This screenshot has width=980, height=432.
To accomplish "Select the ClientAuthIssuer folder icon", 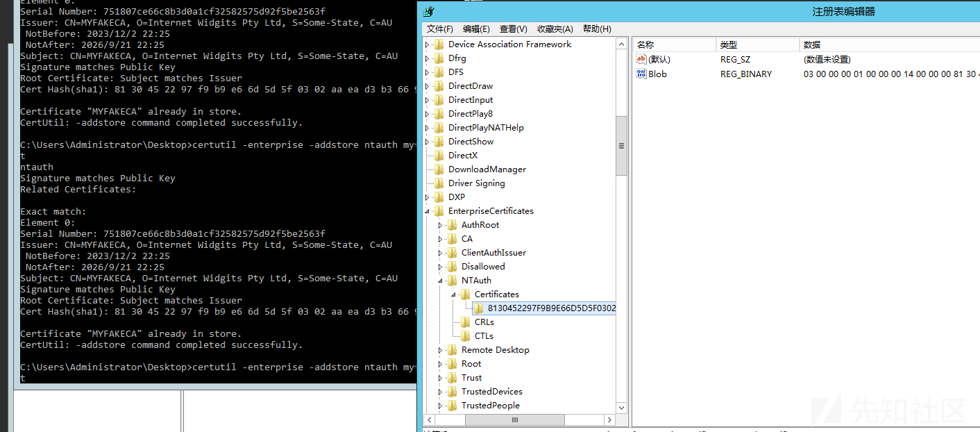I will [x=452, y=253].
